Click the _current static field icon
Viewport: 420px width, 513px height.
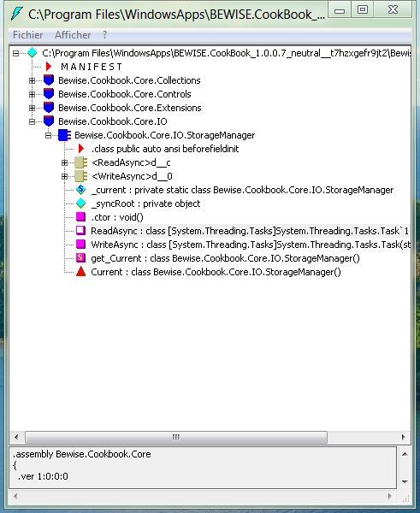tap(80, 190)
